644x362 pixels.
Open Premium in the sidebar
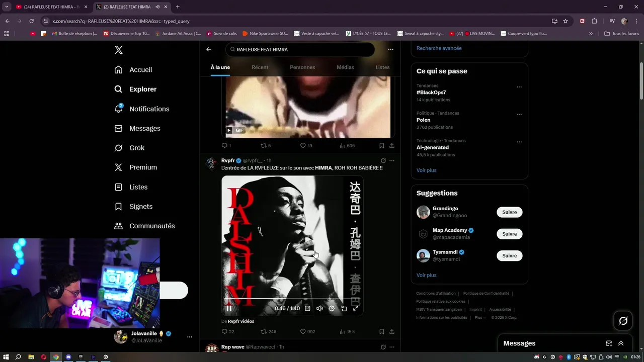pyautogui.click(x=136, y=167)
